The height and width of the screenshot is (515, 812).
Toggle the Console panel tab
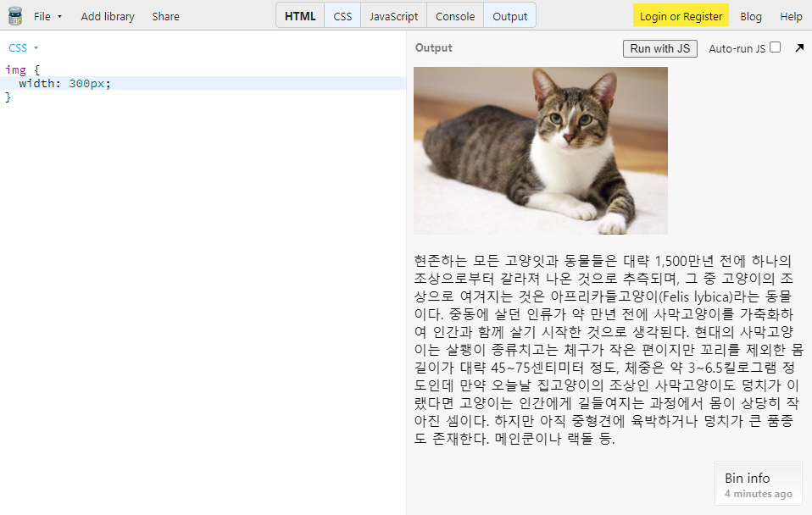point(455,16)
